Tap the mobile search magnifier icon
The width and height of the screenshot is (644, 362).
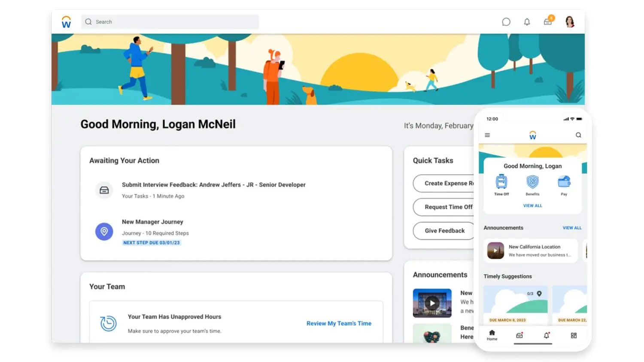pyautogui.click(x=578, y=135)
